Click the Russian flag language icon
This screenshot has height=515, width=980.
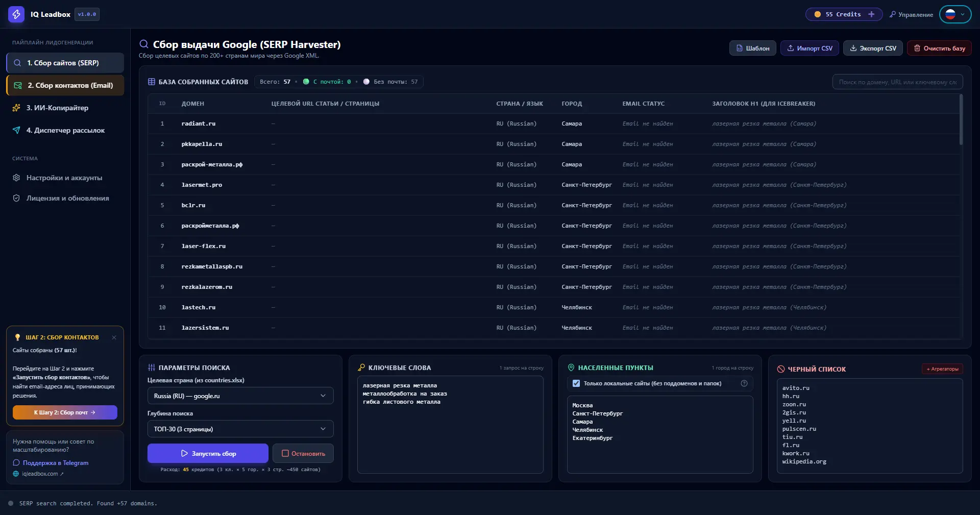click(x=950, y=14)
